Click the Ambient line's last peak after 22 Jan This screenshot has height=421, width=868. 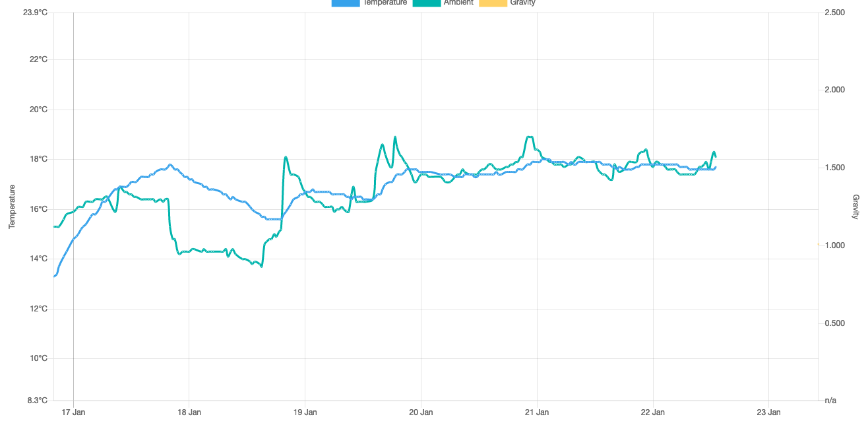coord(714,152)
